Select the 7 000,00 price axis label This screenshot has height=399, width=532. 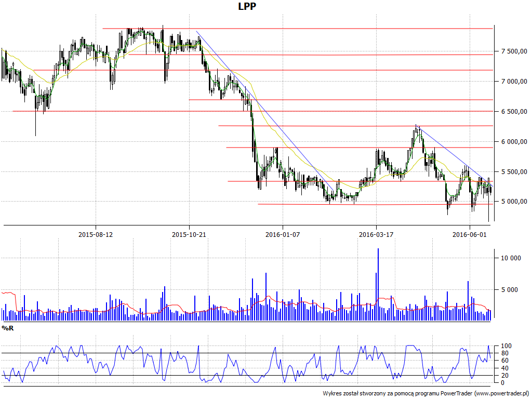click(514, 82)
